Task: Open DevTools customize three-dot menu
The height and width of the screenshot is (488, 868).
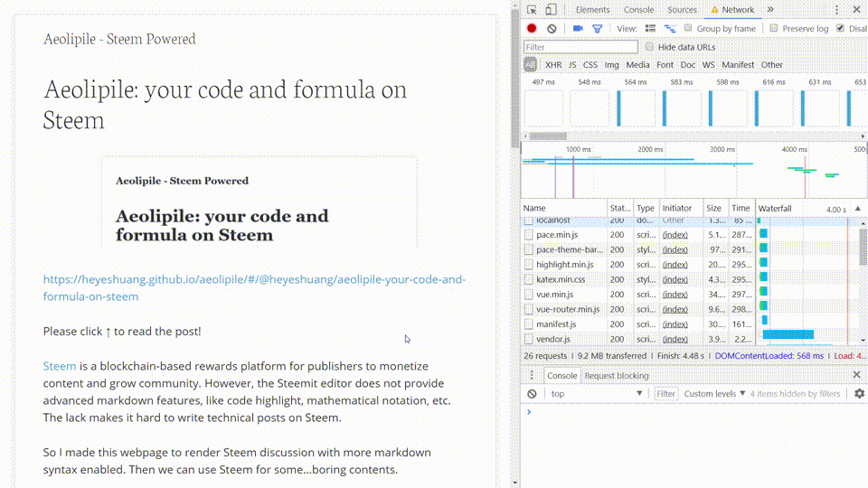Action: pos(836,10)
